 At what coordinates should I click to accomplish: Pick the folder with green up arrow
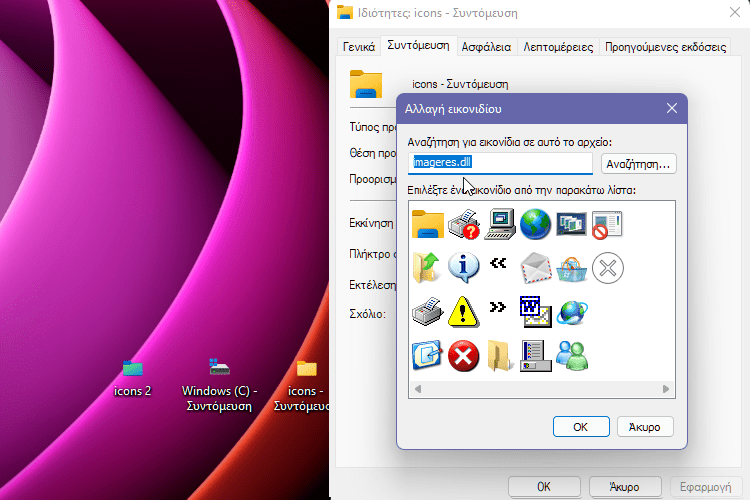[x=426, y=267]
